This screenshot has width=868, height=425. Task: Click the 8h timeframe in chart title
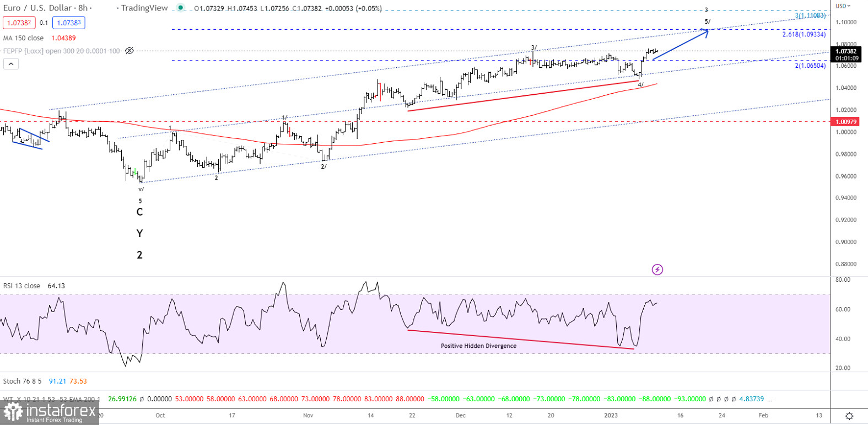pos(83,8)
